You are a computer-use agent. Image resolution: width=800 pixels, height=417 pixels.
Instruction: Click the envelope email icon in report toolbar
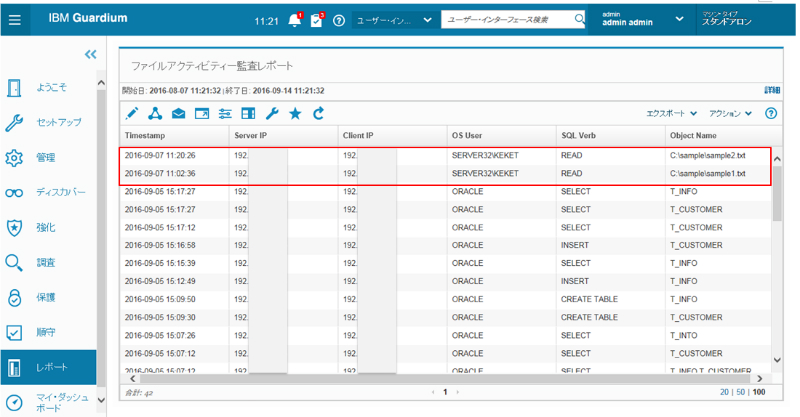(178, 114)
